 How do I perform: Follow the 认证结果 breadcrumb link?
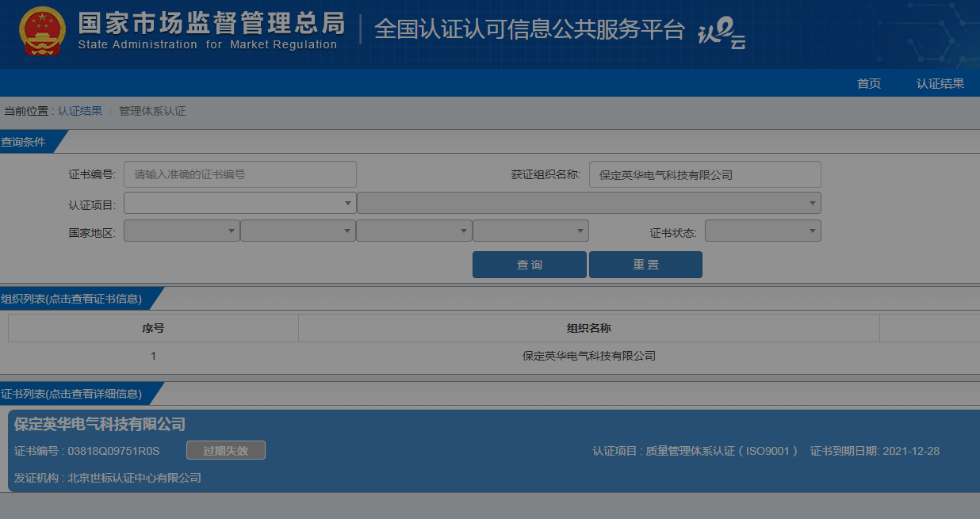point(80,111)
